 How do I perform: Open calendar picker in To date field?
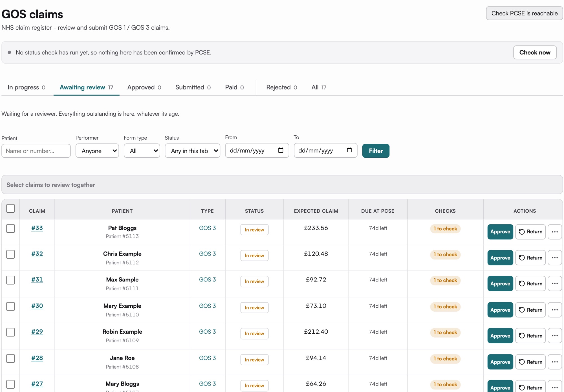[349, 150]
